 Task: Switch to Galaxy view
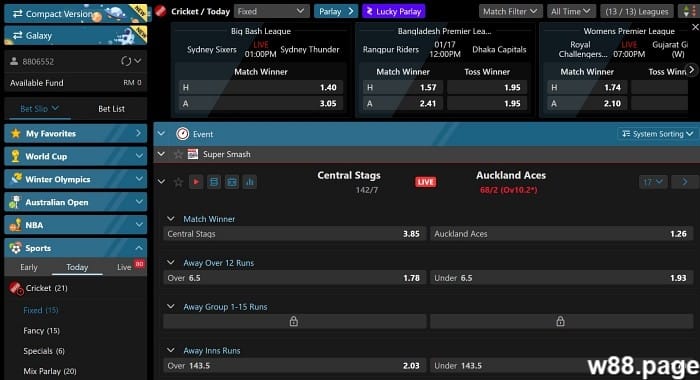pos(75,35)
